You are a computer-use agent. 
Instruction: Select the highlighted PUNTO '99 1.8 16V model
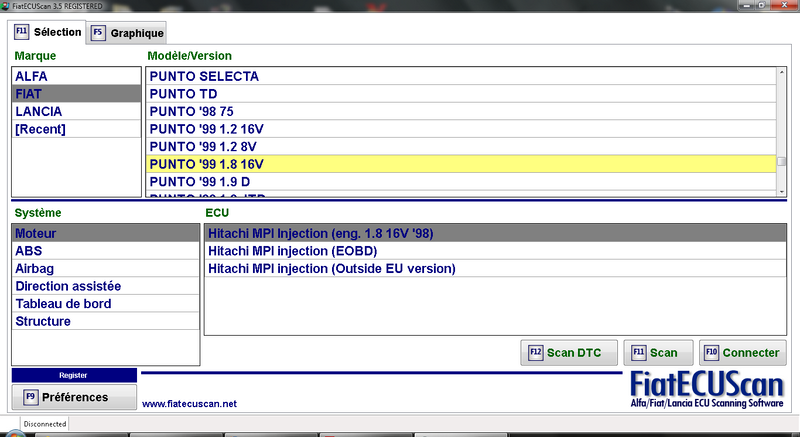[461, 164]
